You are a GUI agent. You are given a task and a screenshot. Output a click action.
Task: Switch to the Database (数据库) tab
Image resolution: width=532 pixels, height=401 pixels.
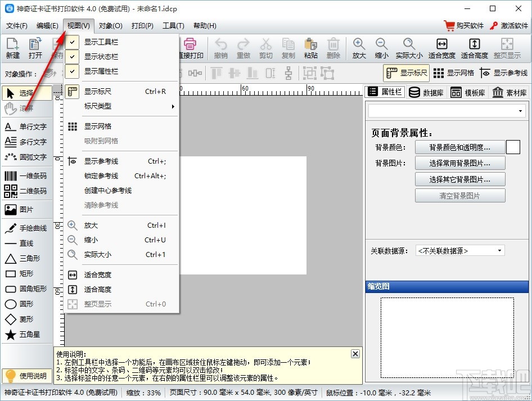(426, 92)
